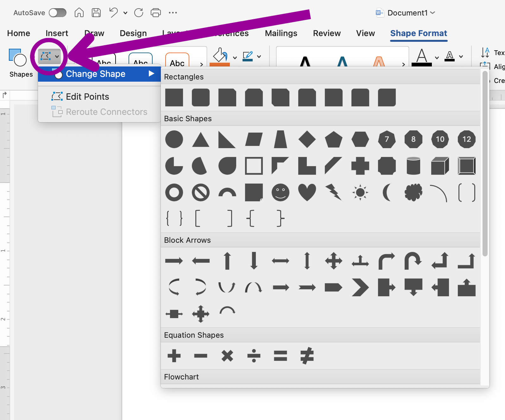Expand the shape styles gallery arrow

coord(202,64)
